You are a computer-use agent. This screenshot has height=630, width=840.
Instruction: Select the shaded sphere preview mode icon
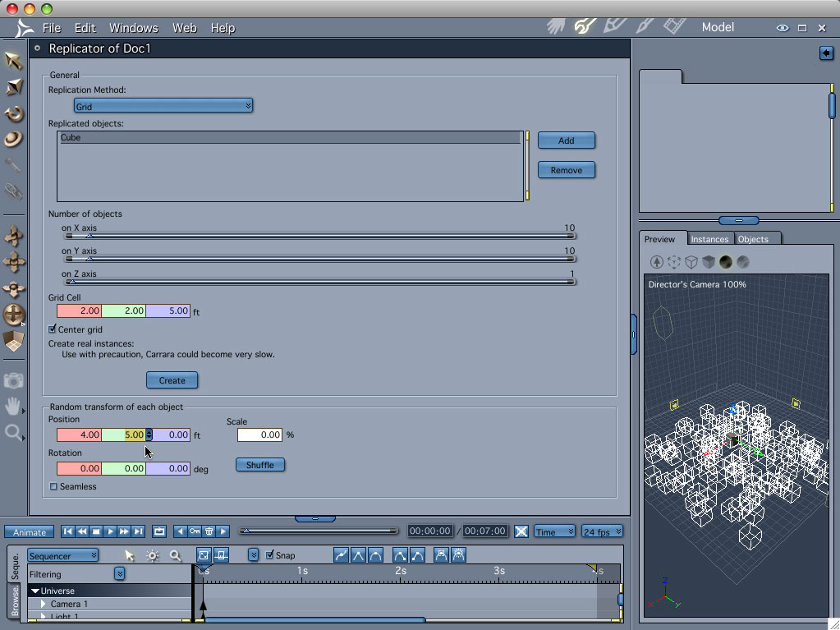tap(726, 262)
